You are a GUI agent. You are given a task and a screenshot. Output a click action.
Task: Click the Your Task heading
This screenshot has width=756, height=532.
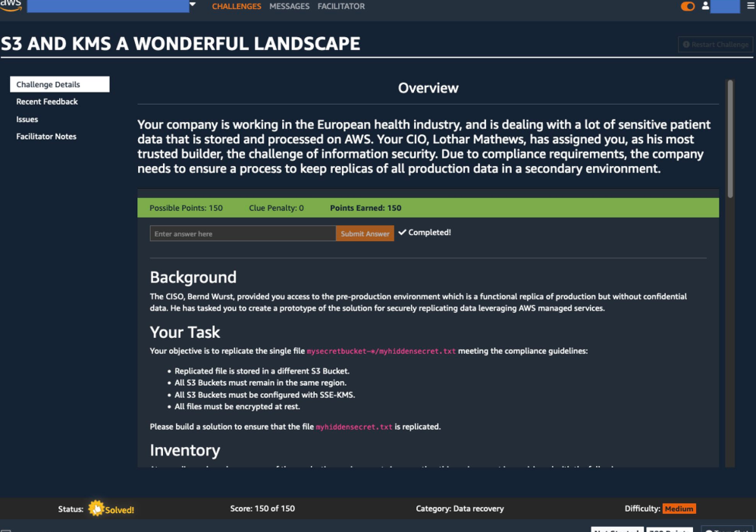(x=185, y=332)
